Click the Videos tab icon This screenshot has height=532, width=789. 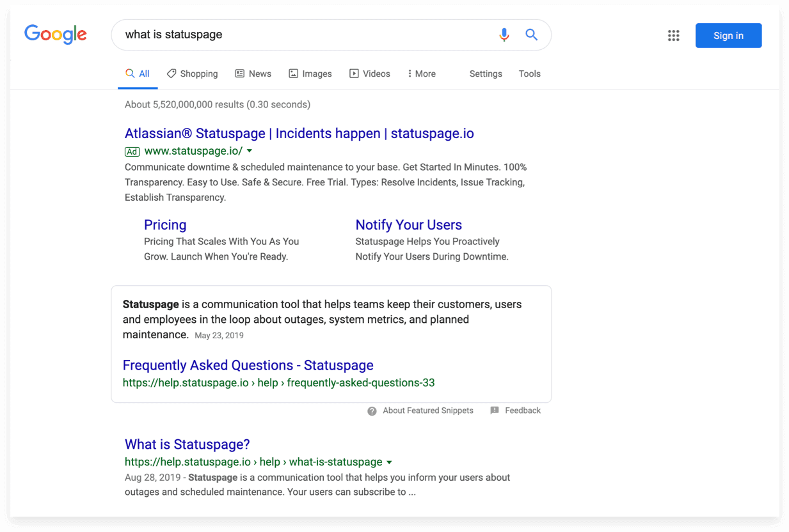[353, 73]
